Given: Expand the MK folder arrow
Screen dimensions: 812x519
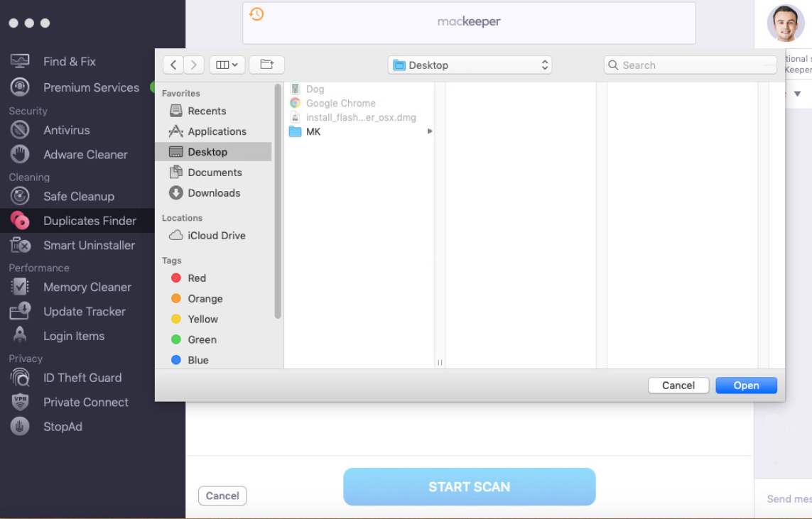Looking at the screenshot, I should 429,131.
